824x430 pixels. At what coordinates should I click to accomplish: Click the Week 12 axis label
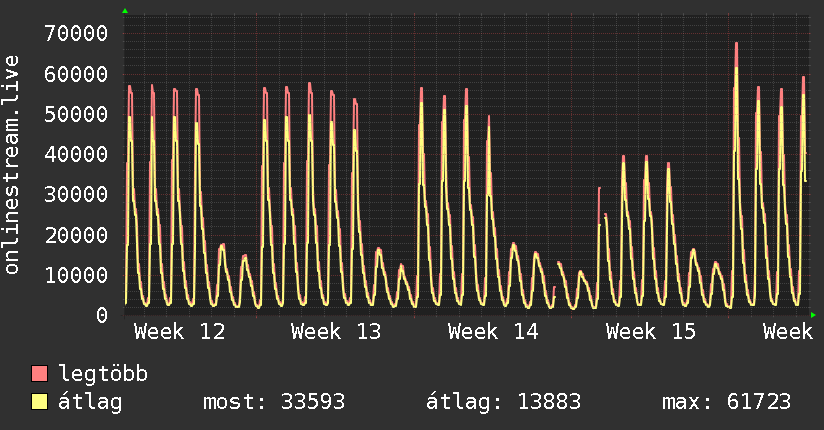tap(179, 332)
